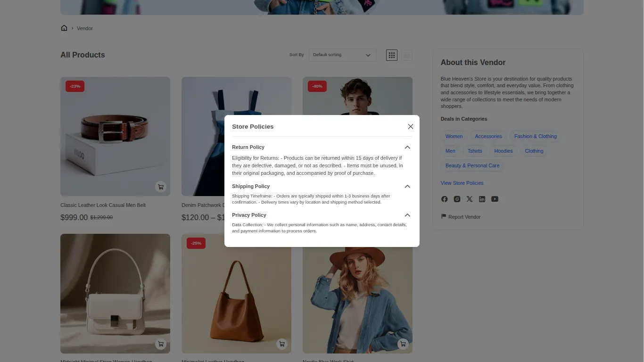Collapse the Privacy Policy section
Screen dimensions: 644x362
pos(407,215)
